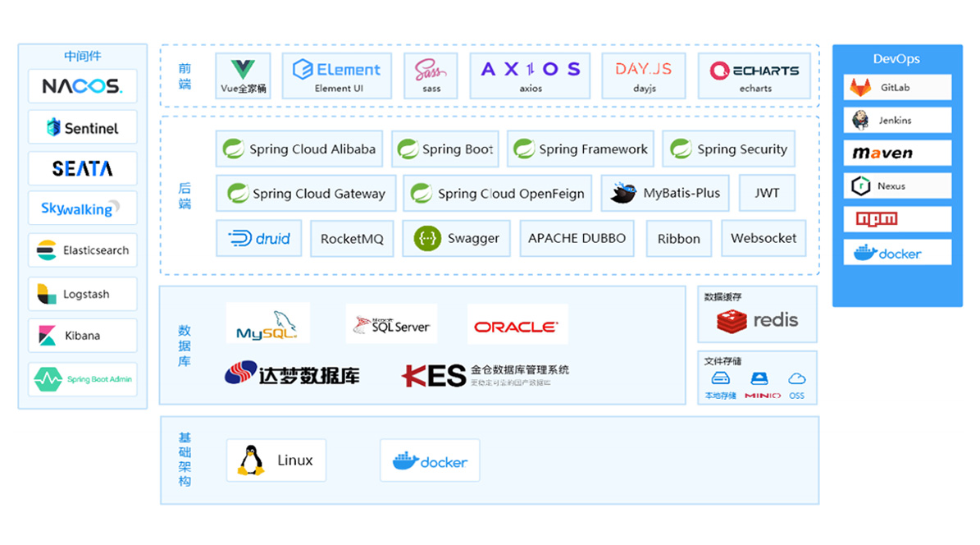
Task: Click the Logstash icon
Action: click(x=46, y=294)
